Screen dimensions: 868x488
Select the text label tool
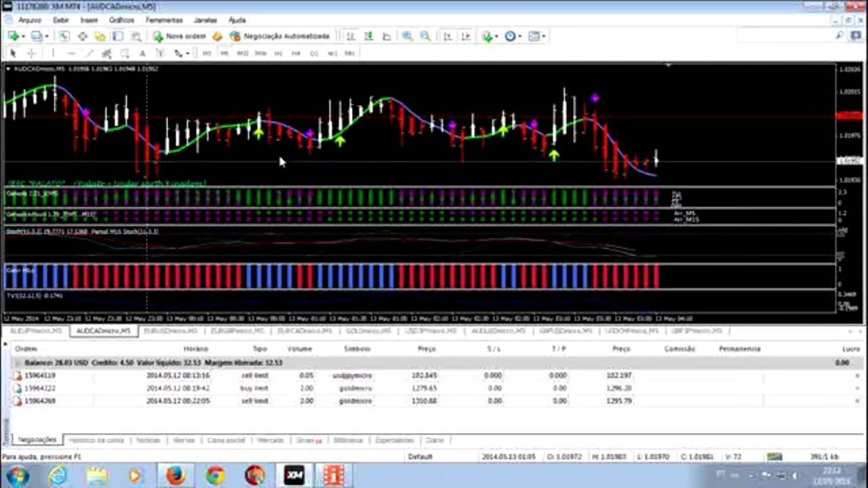142,53
